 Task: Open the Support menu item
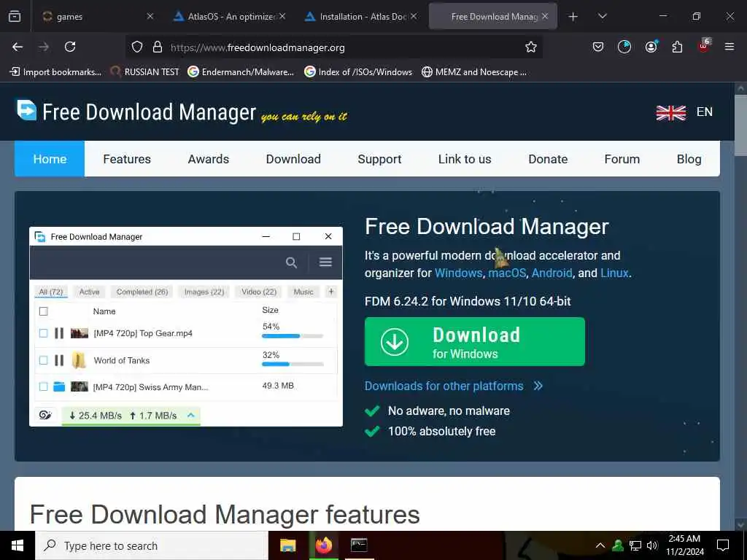pos(379,159)
